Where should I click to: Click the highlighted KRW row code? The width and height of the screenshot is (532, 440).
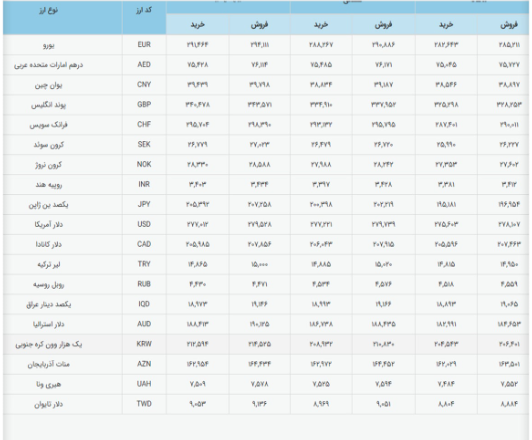pos(144,344)
